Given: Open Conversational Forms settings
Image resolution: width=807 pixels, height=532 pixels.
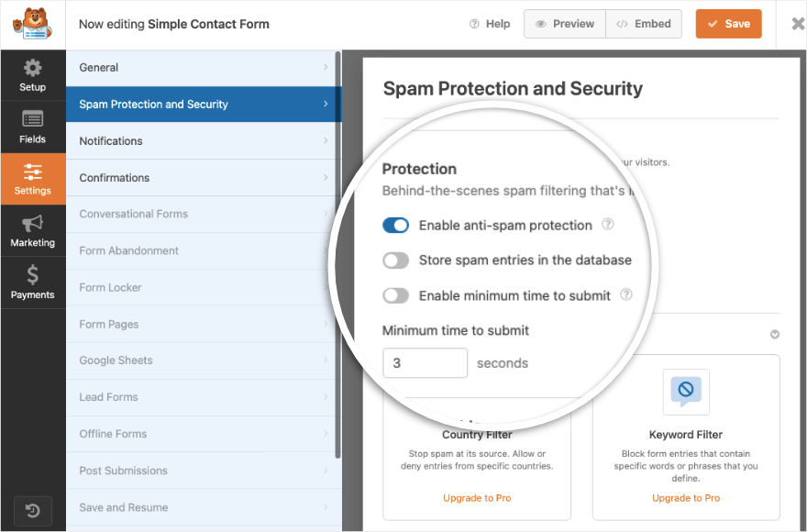Looking at the screenshot, I should (204, 214).
